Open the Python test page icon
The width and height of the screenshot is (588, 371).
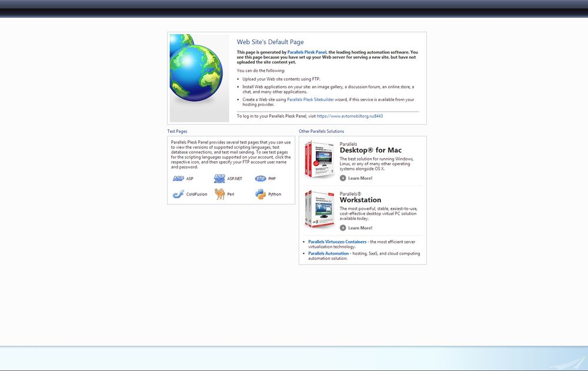(x=260, y=194)
